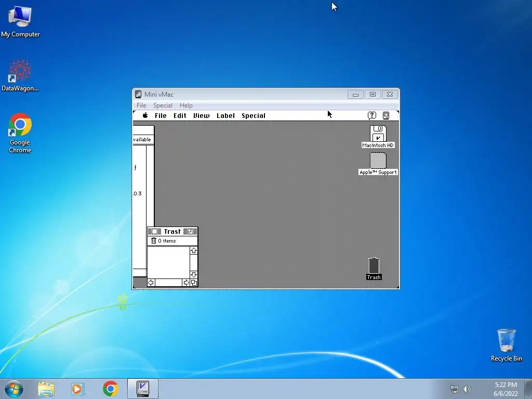This screenshot has width=532, height=399.
Task: Click the Trash window size box
Action: [194, 283]
